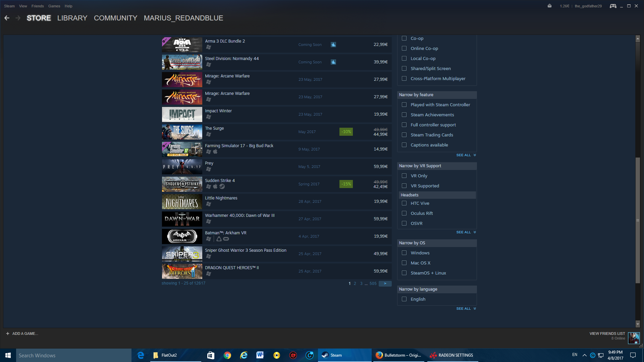Screen dimensions: 644x362
Task: Open page 505 of results
Action: pyautogui.click(x=373, y=284)
